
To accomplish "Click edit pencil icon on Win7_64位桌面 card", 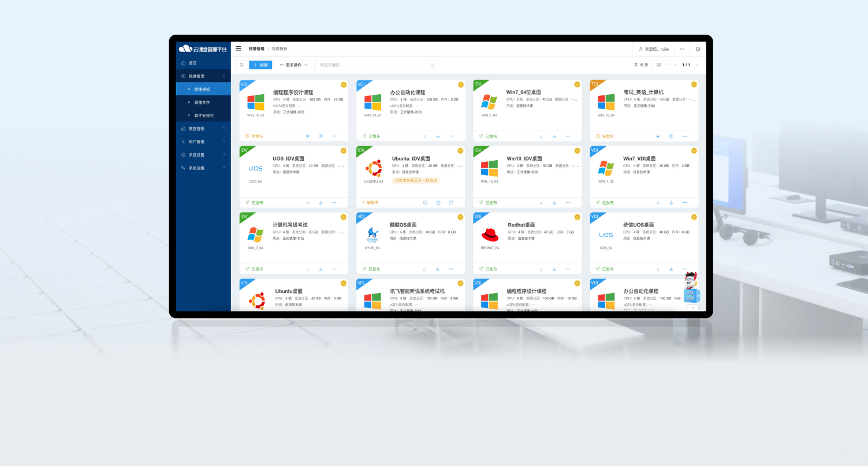I will click(x=541, y=136).
